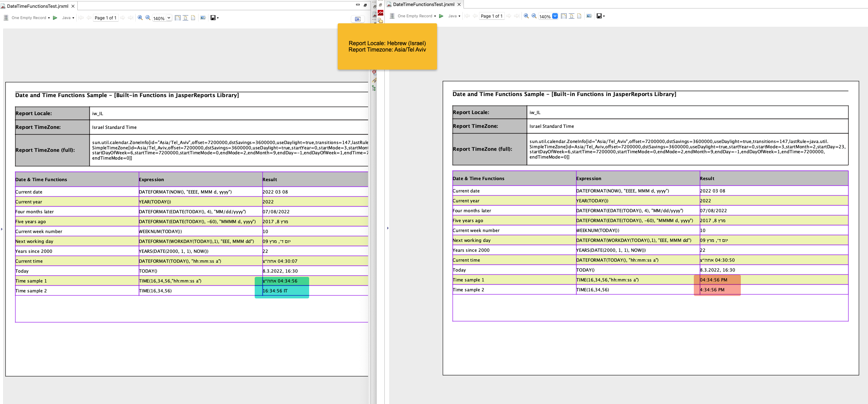Image resolution: width=868 pixels, height=404 pixels.
Task: Click the save floppy icon in right preview
Action: coord(599,16)
